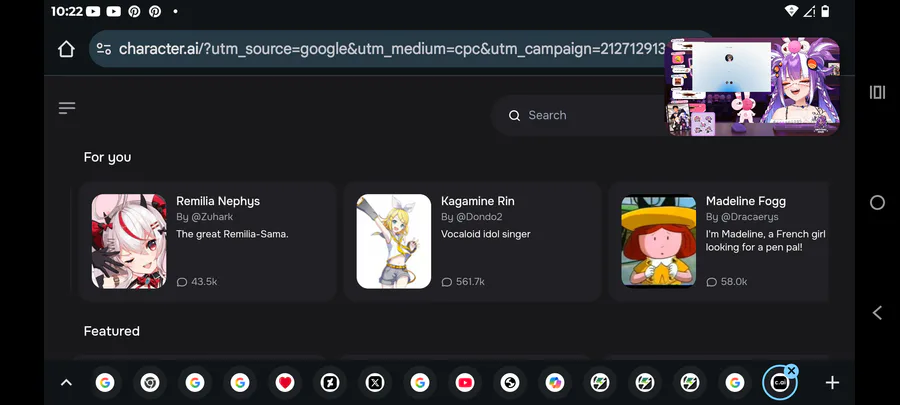The height and width of the screenshot is (405, 900).
Task: Select the active c.ai tab
Action: [x=779, y=383]
